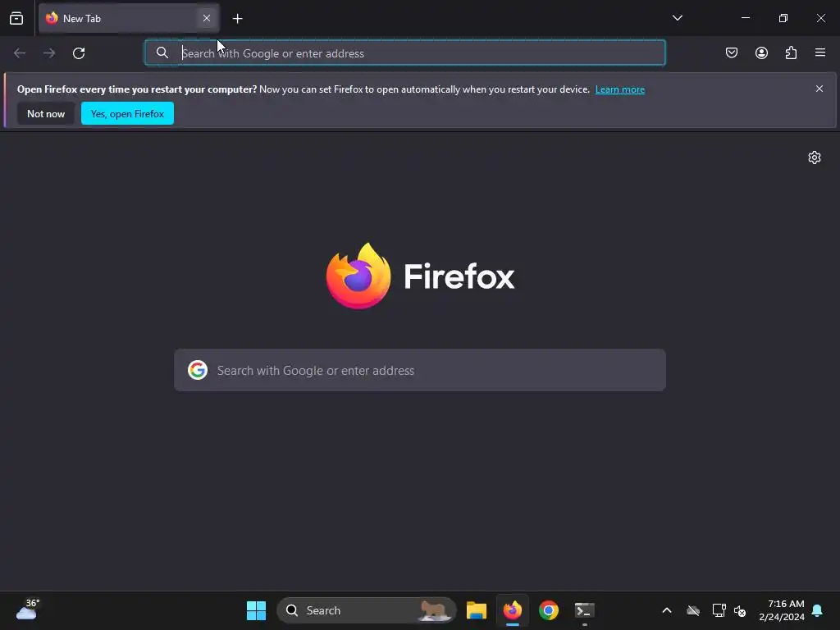
Task: Open clock and date 7:16 AM
Action: pyautogui.click(x=782, y=610)
